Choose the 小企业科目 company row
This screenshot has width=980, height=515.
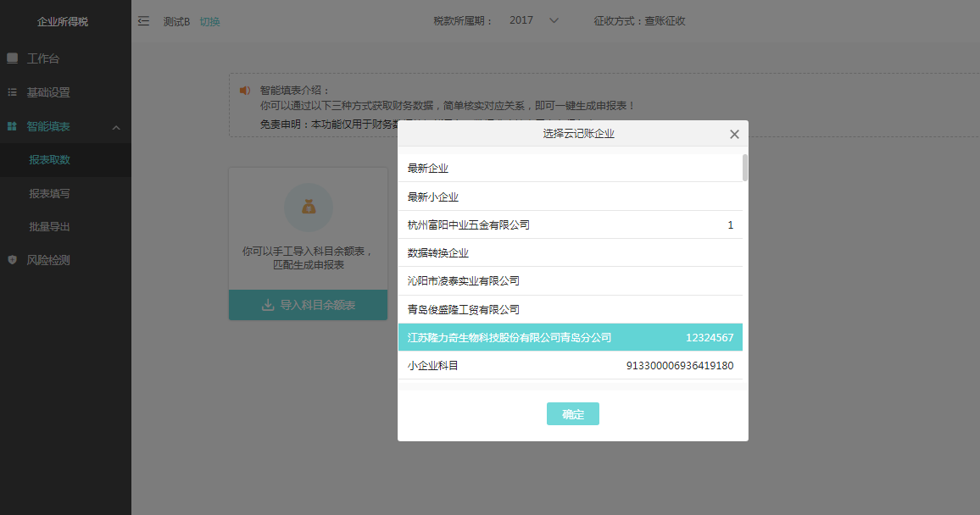point(570,366)
